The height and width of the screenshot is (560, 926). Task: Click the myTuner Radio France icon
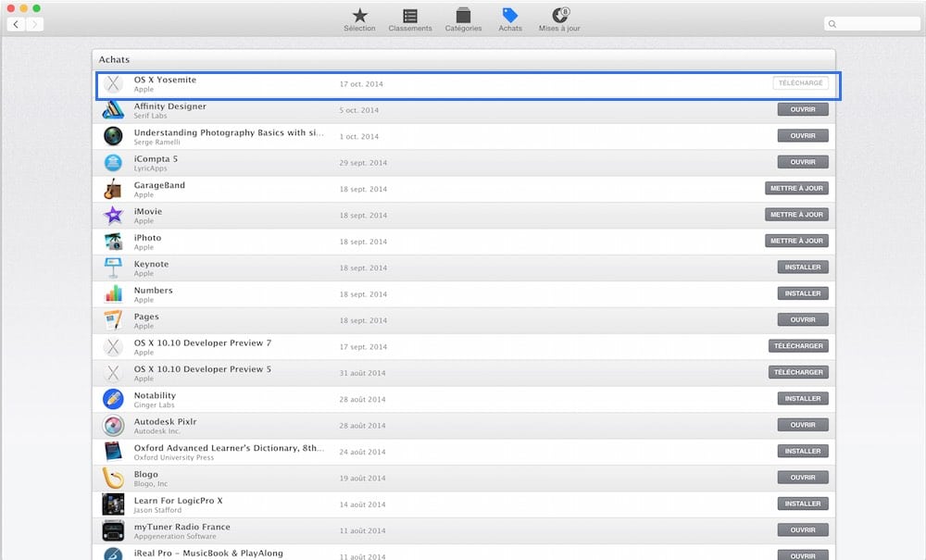tap(113, 530)
